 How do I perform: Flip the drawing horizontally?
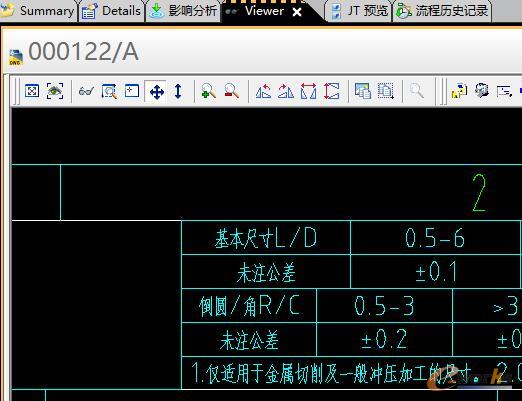click(308, 91)
